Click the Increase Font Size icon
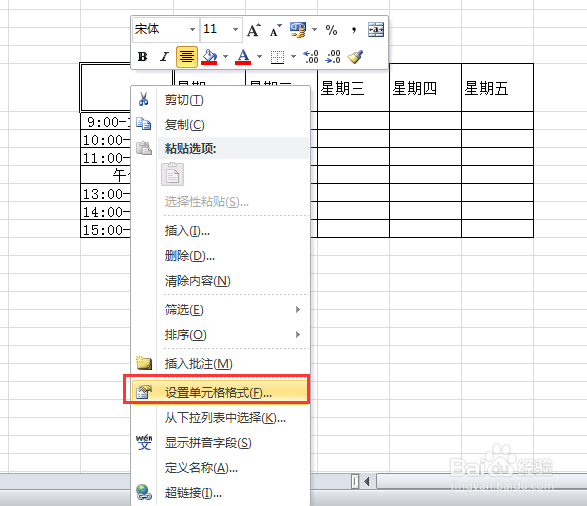Viewport: 587px width, 506px height. (253, 30)
